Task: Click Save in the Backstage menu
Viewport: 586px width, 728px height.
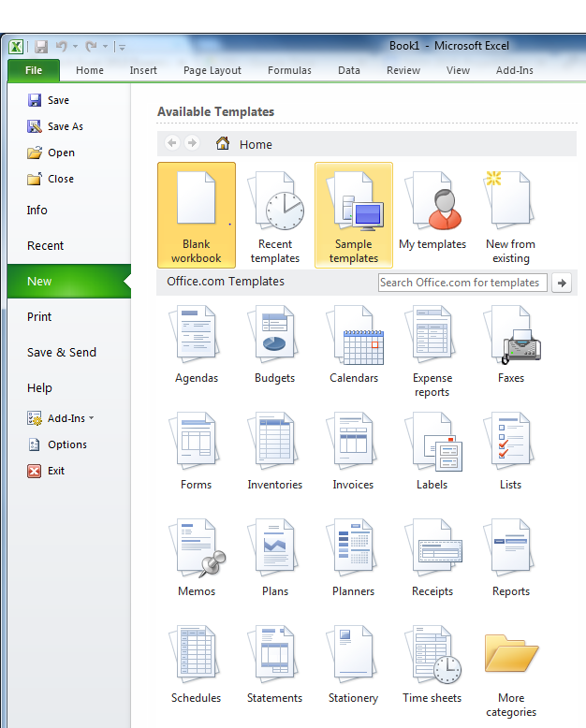Action: 49,100
